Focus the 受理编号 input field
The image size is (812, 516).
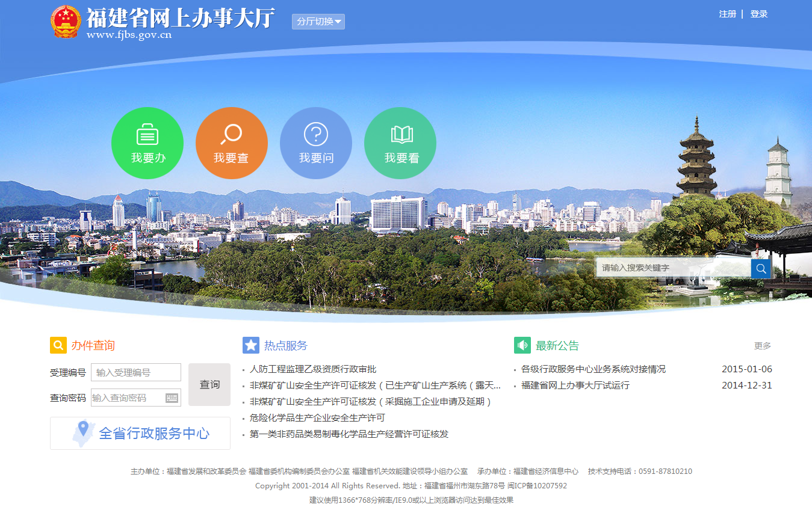click(x=136, y=372)
